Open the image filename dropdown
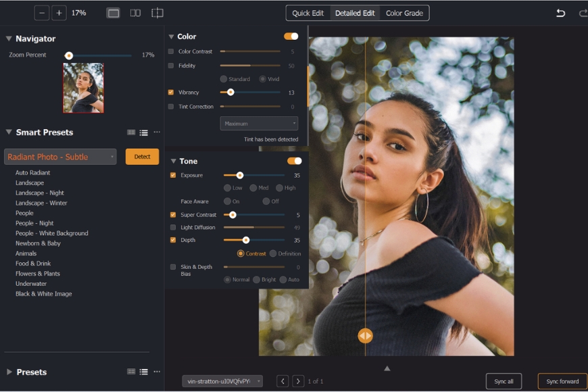The height and width of the screenshot is (392, 588). [222, 381]
